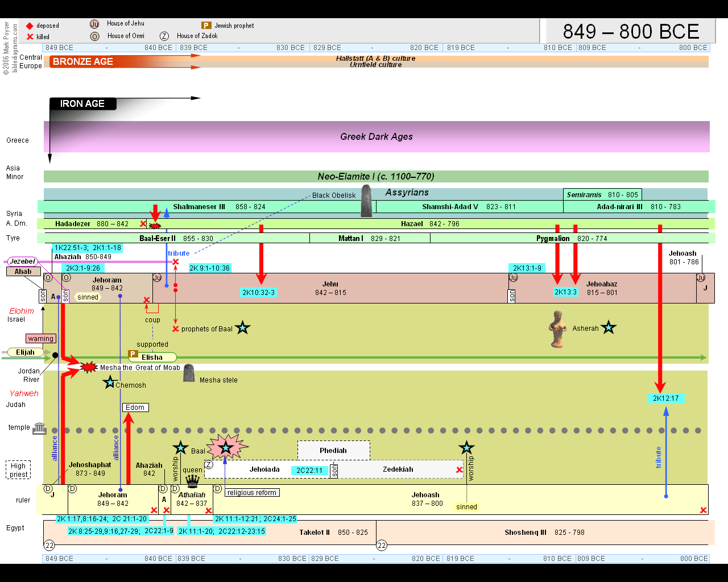Click the queen crown icon above Athaliah
The image size is (728, 582).
[x=193, y=481]
